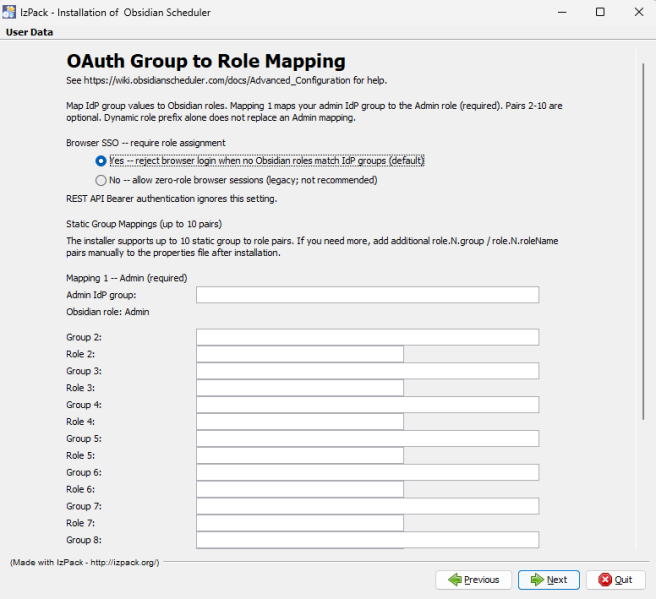Click the green Previous arrow icon
The image size is (656, 599).
(455, 580)
